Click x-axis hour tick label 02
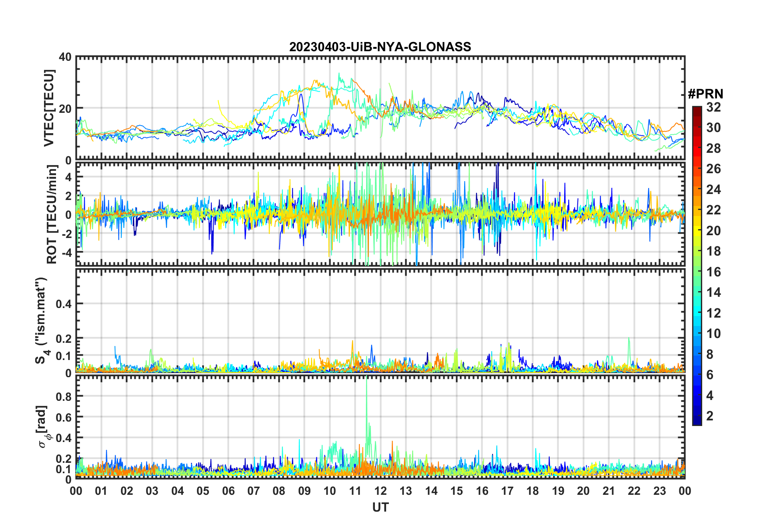The width and height of the screenshot is (761, 532). point(127,491)
